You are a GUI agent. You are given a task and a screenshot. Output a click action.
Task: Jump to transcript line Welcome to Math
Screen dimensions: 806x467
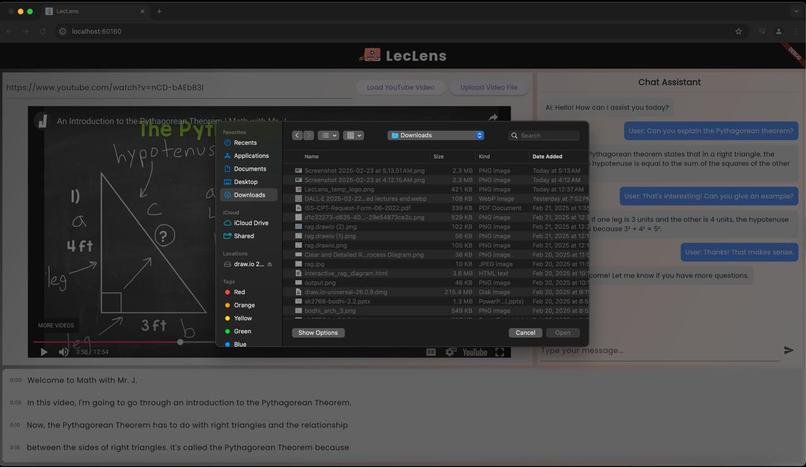[82, 380]
